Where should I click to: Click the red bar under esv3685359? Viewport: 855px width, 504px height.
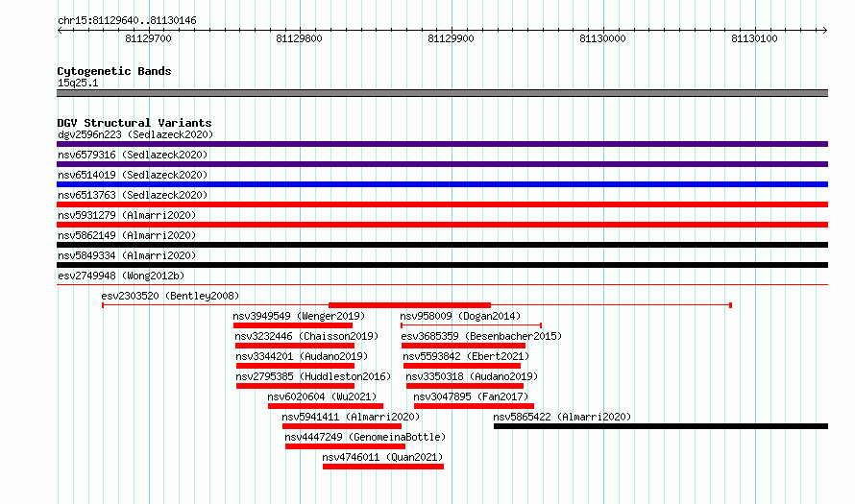pyautogui.click(x=463, y=346)
